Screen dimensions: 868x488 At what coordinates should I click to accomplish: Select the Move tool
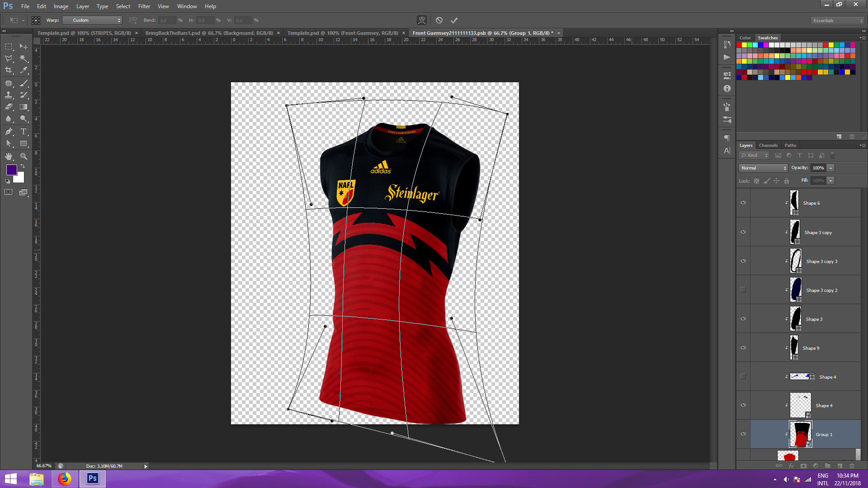tap(24, 47)
